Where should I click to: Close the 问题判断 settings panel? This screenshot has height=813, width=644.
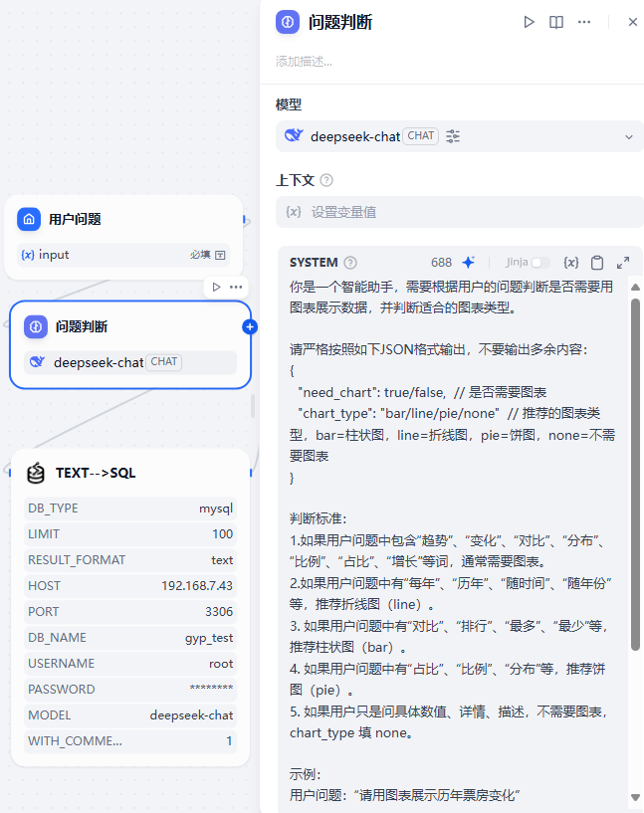pyautogui.click(x=633, y=22)
